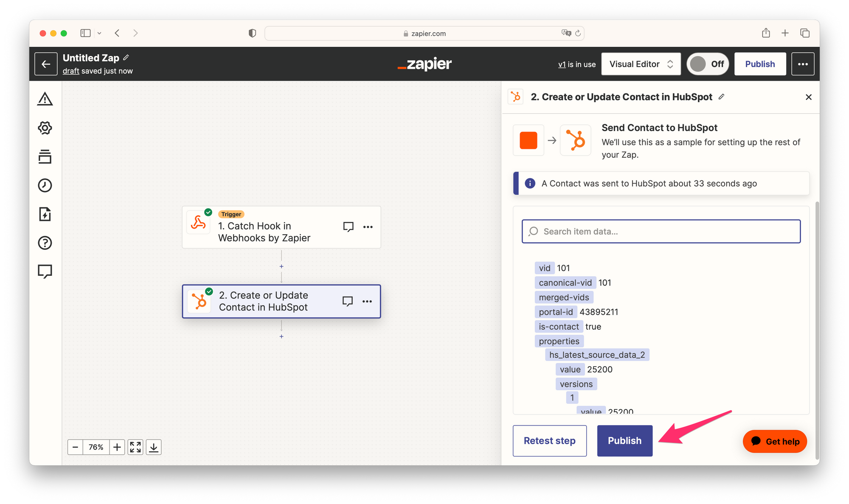Open the comments speech bubble in sidebar
This screenshot has width=849, height=504.
pos(45,271)
